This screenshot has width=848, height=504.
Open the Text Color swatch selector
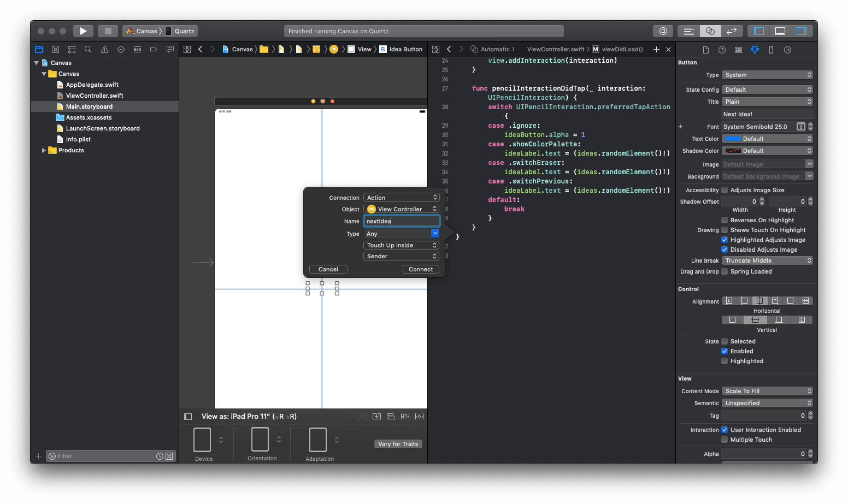(x=733, y=139)
